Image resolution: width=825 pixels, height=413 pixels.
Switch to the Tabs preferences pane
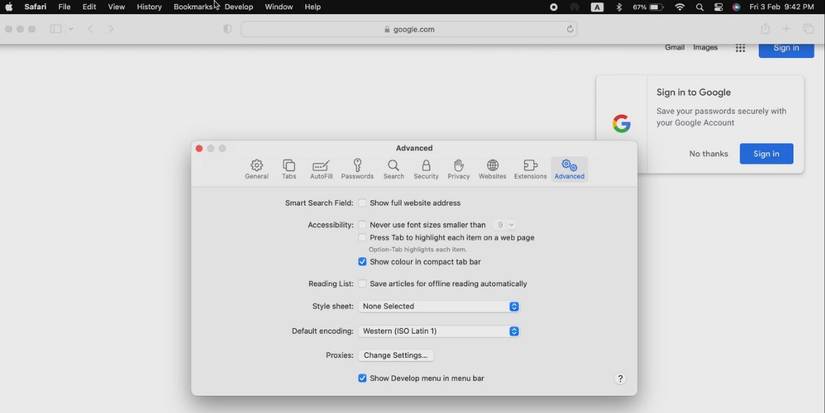pyautogui.click(x=289, y=169)
